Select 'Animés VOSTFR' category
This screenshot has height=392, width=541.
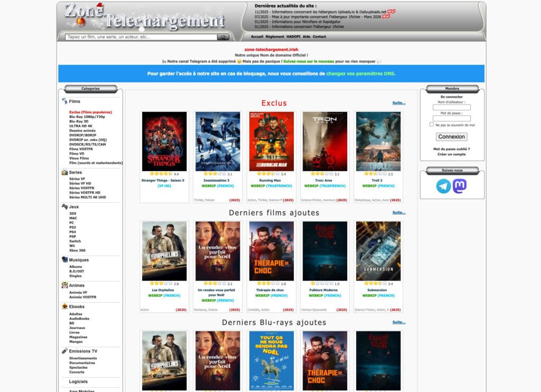click(x=83, y=297)
